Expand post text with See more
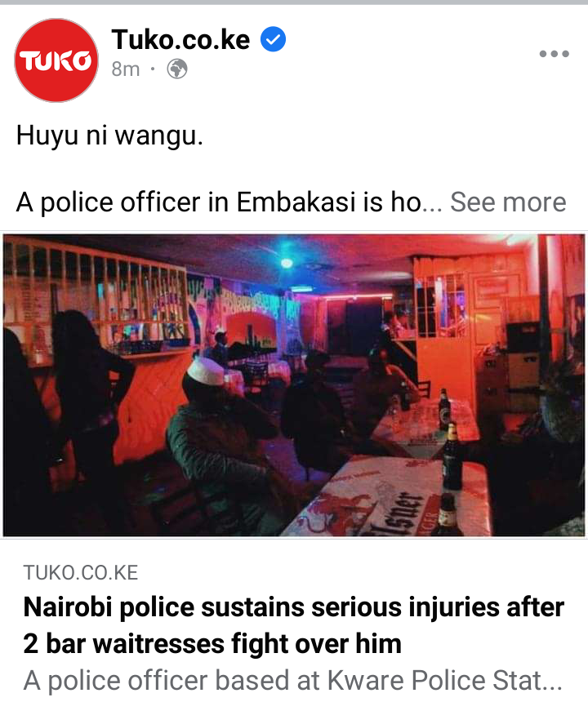This screenshot has width=588, height=702. (508, 202)
